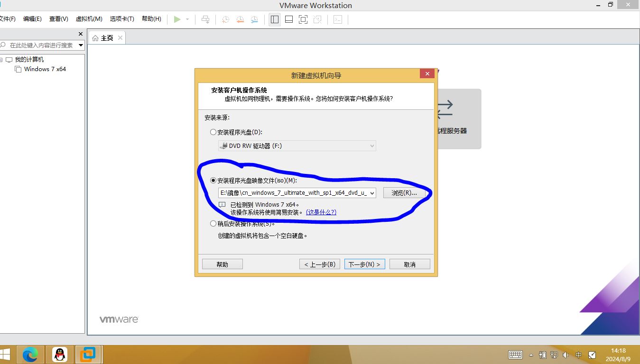This screenshot has height=364, width=640.
Task: Click the green power on play icon
Action: pos(177,19)
